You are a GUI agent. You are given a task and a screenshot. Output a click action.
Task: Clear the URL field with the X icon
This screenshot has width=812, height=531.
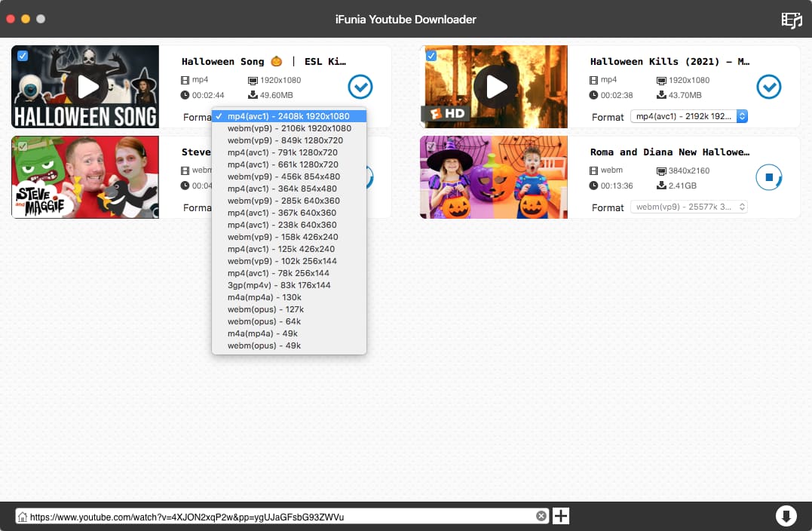pyautogui.click(x=541, y=516)
